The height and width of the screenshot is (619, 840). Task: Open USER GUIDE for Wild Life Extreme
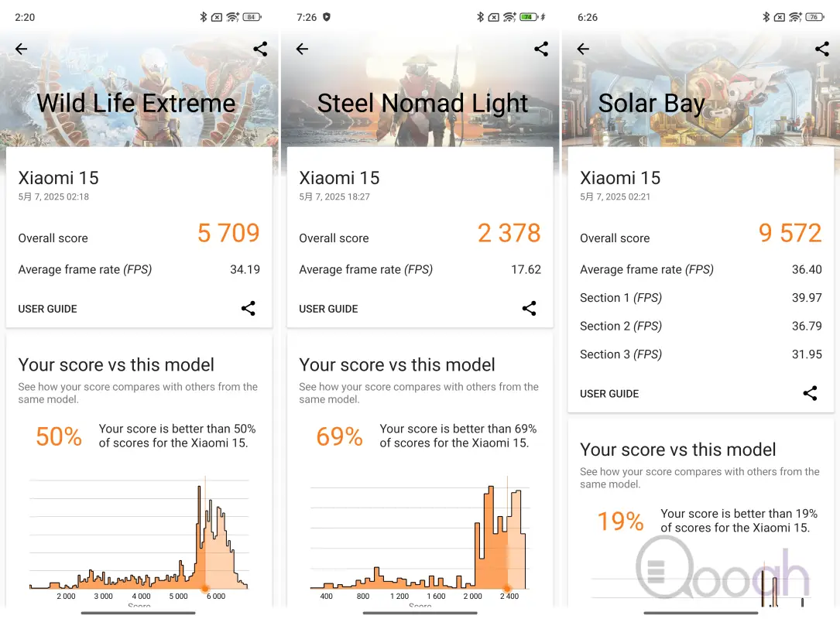click(48, 309)
